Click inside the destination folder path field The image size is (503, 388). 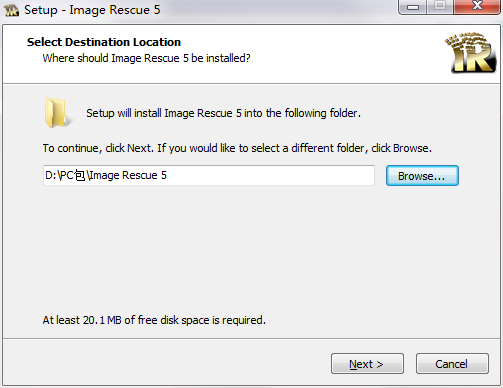click(x=209, y=175)
